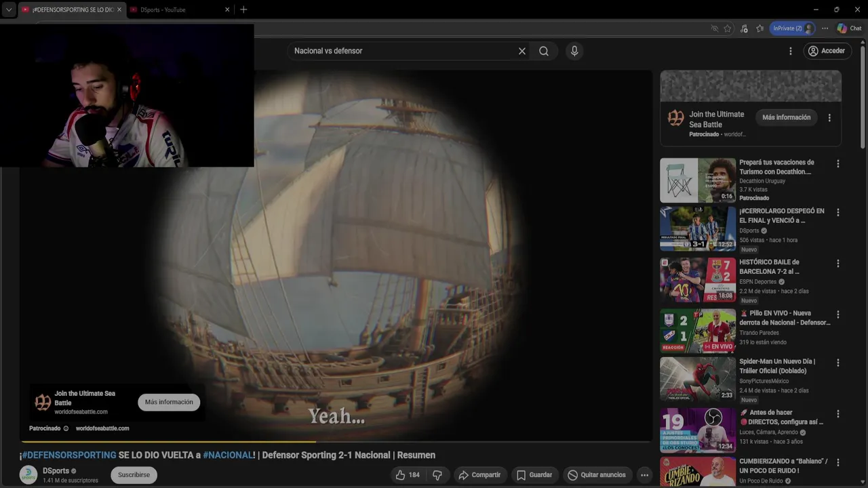
Task: Click SonyPicturesMéxico channel name
Action: click(x=764, y=381)
